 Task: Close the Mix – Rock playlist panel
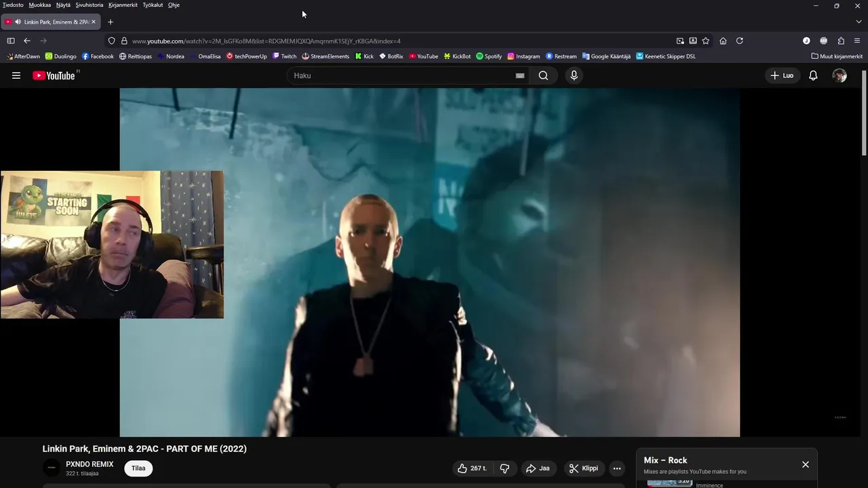pyautogui.click(x=806, y=464)
